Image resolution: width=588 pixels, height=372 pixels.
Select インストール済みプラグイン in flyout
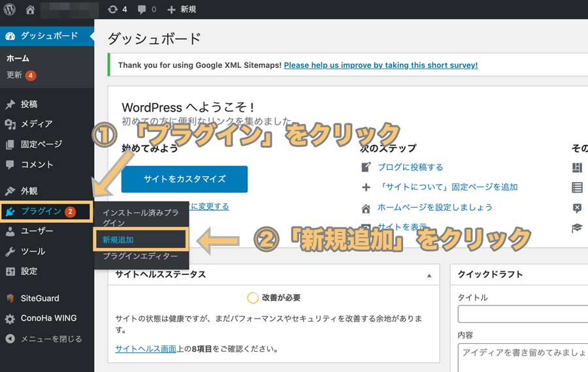[140, 218]
